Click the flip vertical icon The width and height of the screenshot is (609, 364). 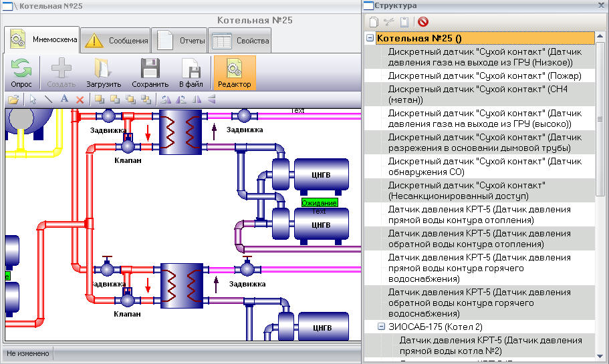click(212, 100)
